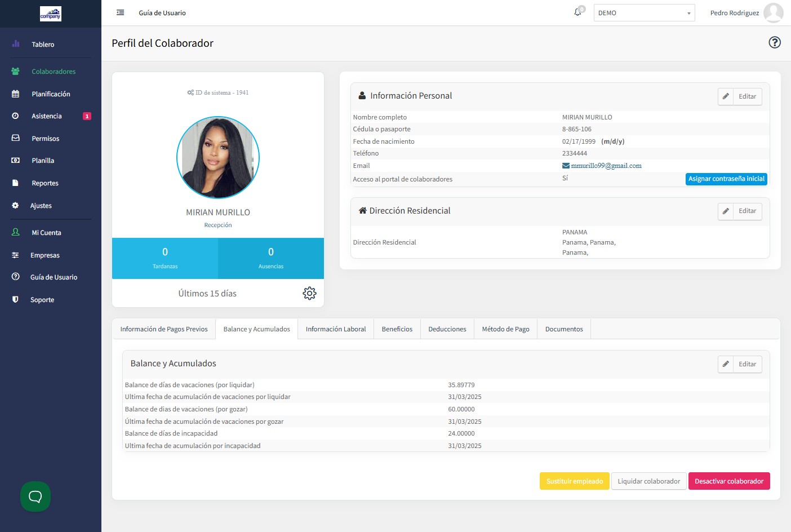Click Mirian Murillo's profile photo
The width and height of the screenshot is (791, 532).
point(218,158)
